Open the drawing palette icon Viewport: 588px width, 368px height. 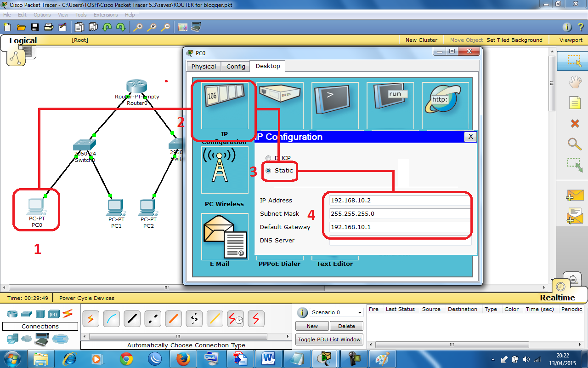click(x=182, y=27)
